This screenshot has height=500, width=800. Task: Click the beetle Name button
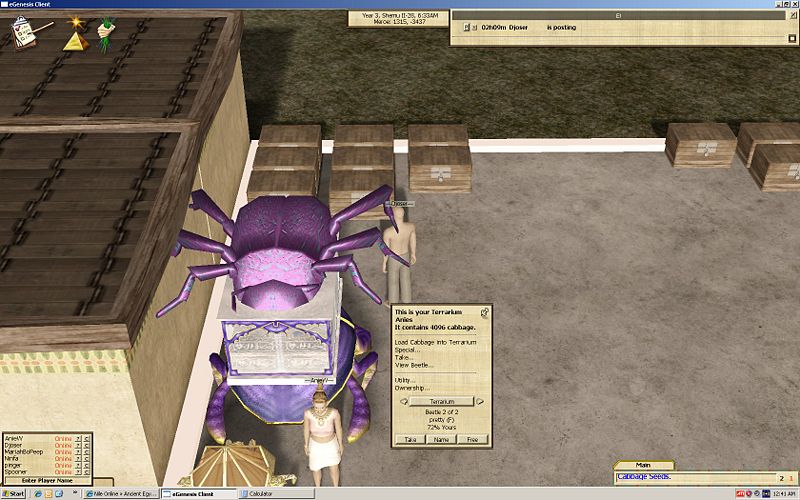click(x=441, y=439)
